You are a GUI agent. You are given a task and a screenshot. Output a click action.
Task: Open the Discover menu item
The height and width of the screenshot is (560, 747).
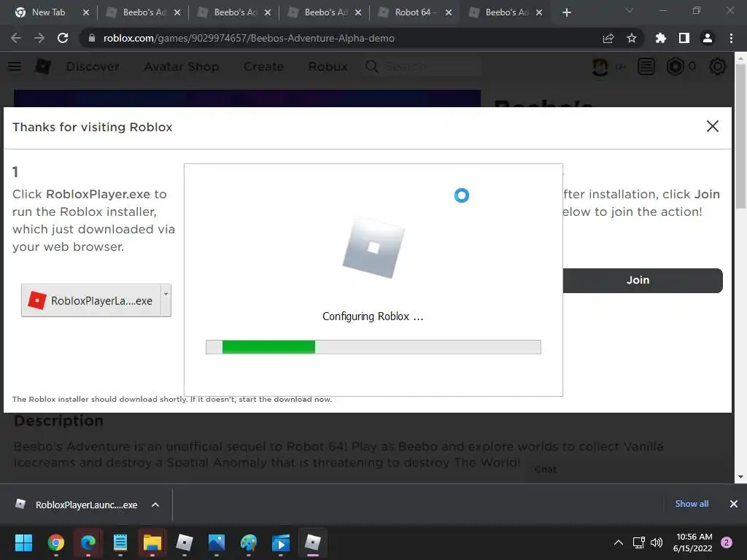(93, 66)
